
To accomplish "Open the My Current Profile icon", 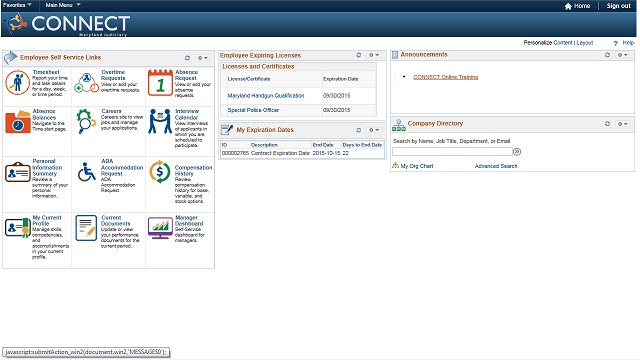I will pyautogui.click(x=18, y=228).
